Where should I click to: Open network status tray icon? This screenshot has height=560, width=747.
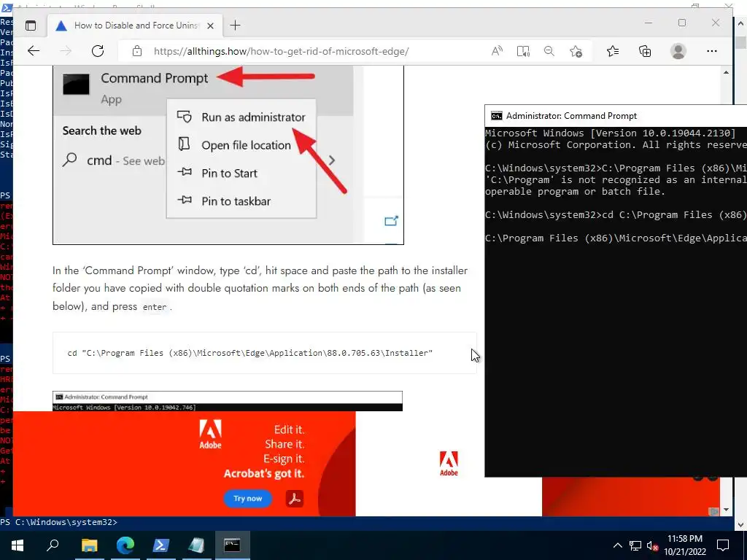pyautogui.click(x=635, y=545)
